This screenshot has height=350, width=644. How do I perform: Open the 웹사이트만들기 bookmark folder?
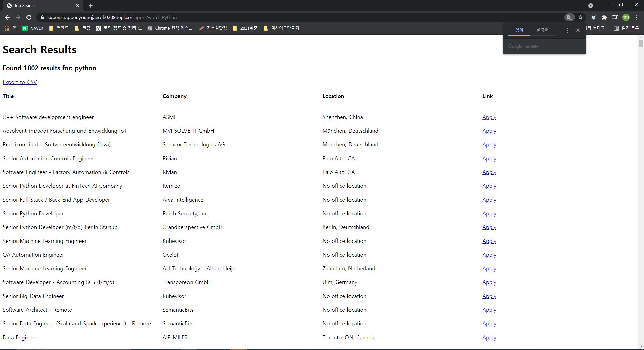click(x=281, y=28)
